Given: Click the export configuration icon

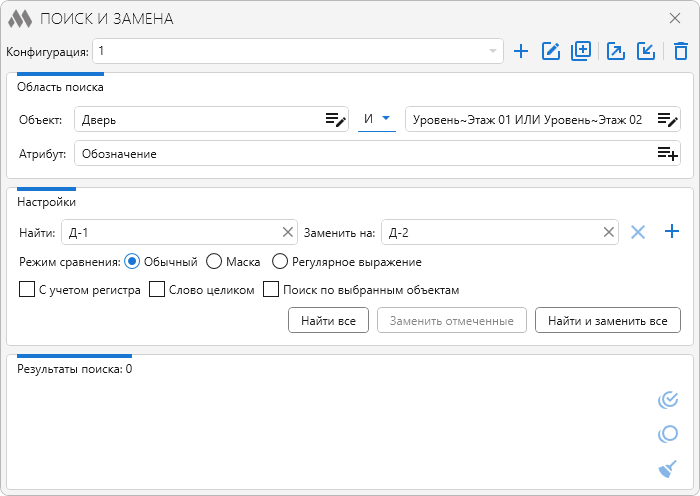Looking at the screenshot, I should point(616,51).
